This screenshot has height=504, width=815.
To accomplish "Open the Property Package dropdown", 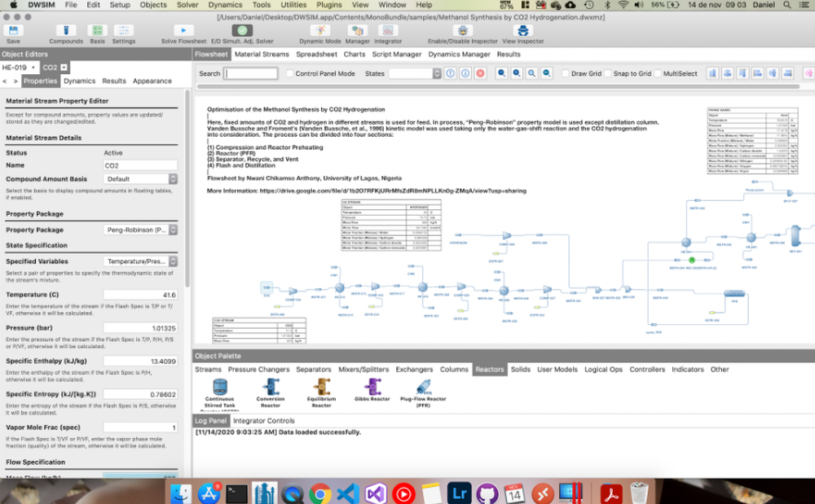I will point(140,230).
